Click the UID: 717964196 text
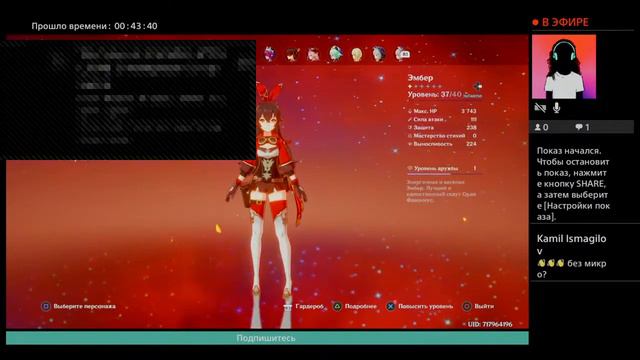 (x=489, y=324)
